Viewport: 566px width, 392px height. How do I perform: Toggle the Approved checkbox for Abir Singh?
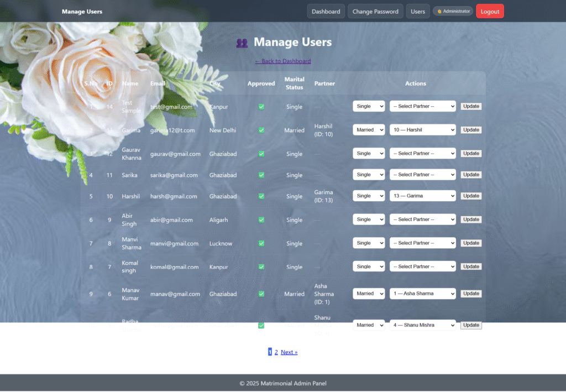click(261, 219)
